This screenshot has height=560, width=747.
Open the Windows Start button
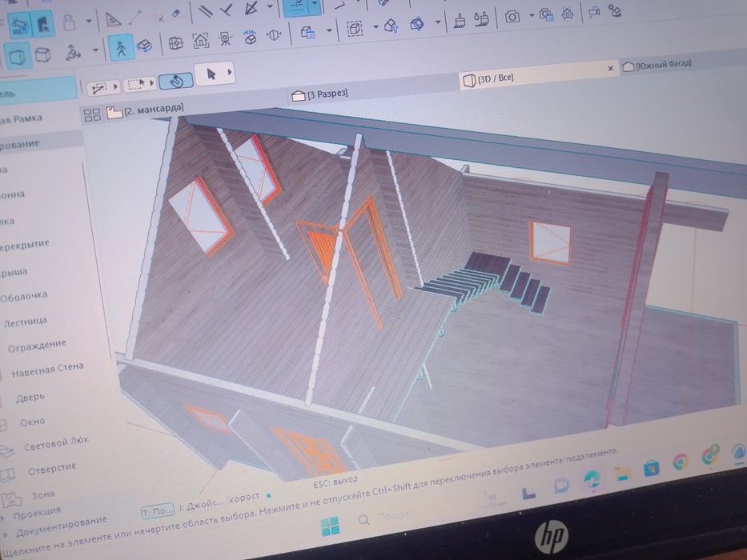click(330, 526)
